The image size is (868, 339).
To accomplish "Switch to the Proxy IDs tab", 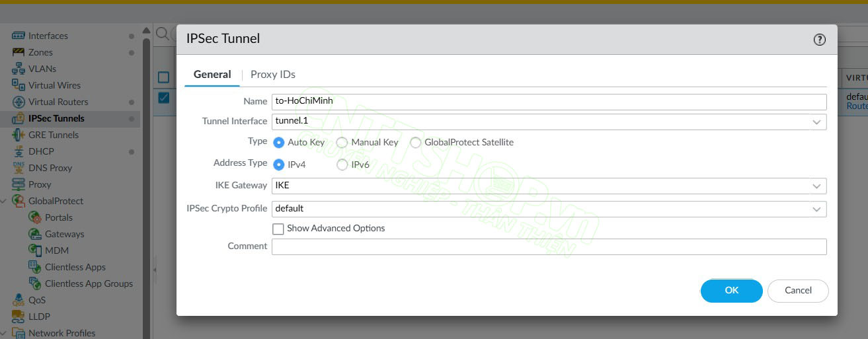I will [x=272, y=75].
